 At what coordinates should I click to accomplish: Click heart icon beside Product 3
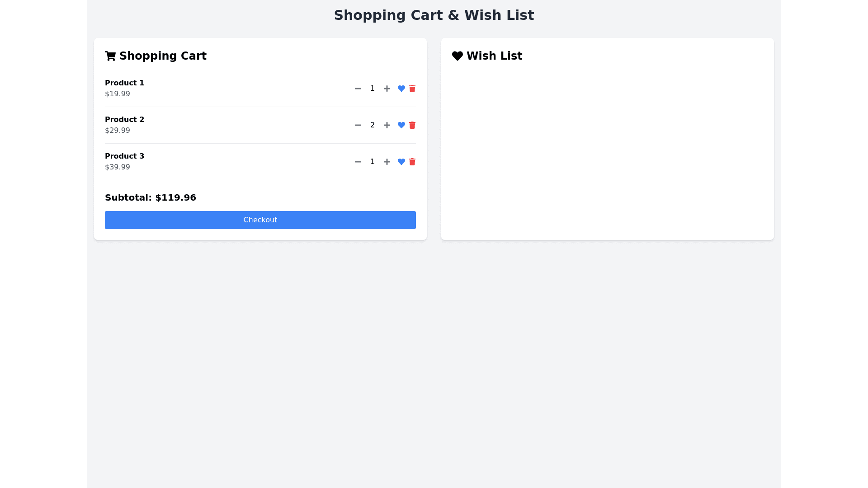pos(401,162)
